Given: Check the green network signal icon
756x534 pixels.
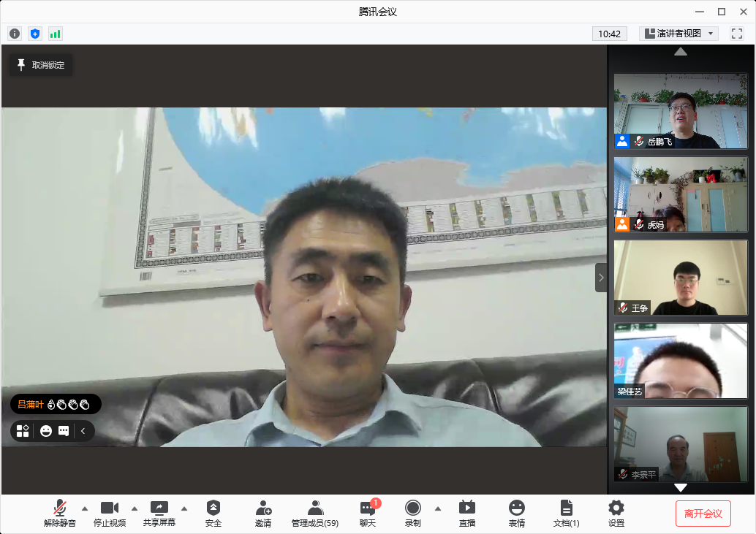Looking at the screenshot, I should [56, 34].
